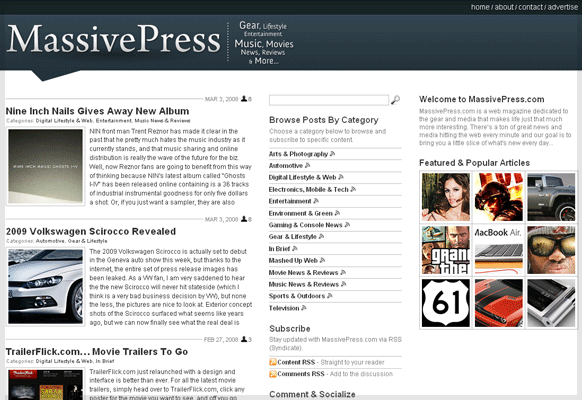Click comments icon on Nine Inch Nails post

tap(244, 99)
